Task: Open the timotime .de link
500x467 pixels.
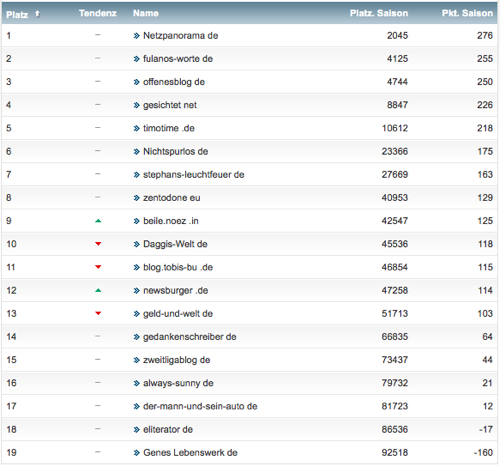Action: pyautogui.click(x=169, y=128)
